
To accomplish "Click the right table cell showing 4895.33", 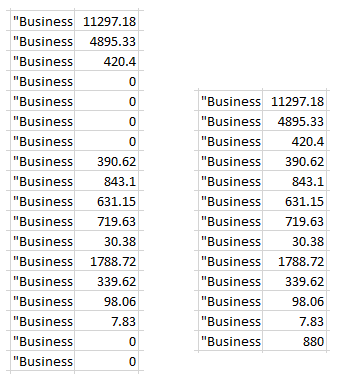I will pos(294,121).
